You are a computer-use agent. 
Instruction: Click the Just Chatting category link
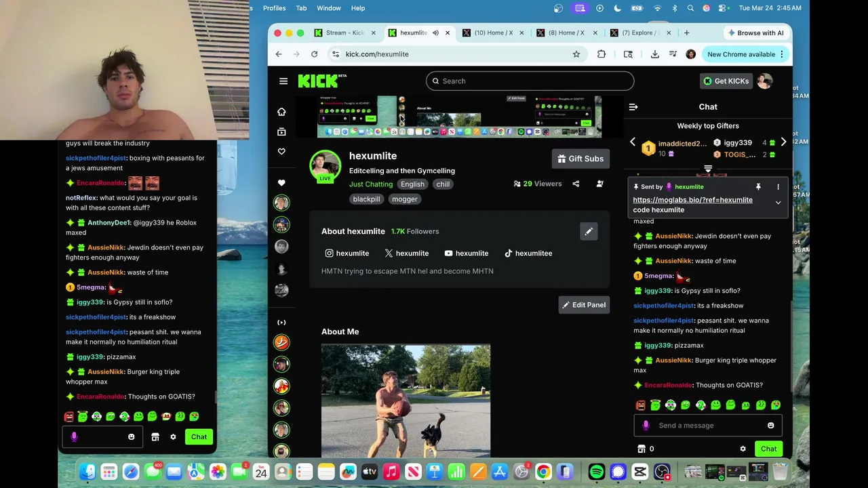click(x=371, y=184)
